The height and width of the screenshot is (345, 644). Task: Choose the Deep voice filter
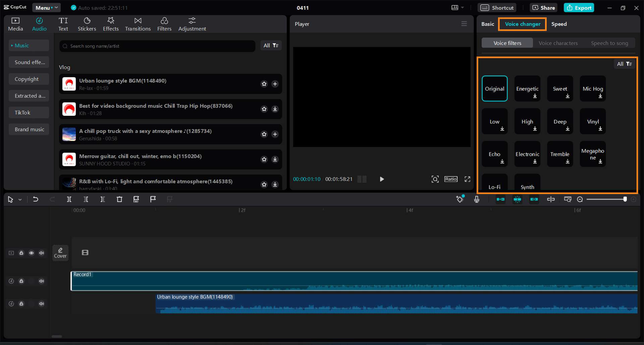point(560,121)
